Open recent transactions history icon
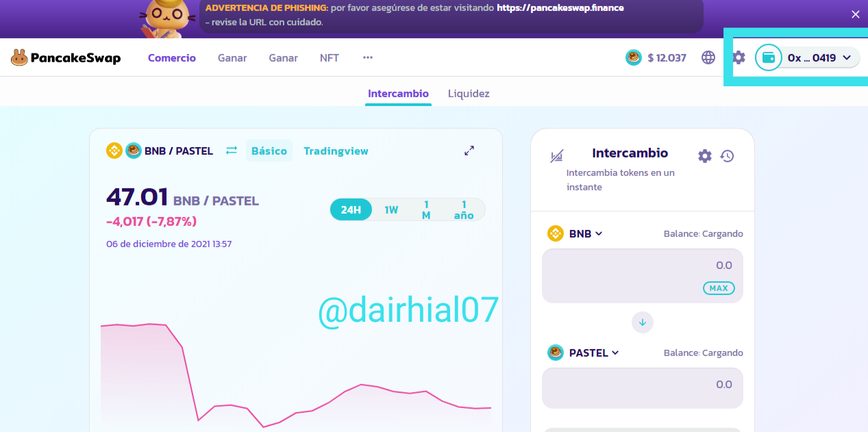The image size is (868, 432). (728, 156)
